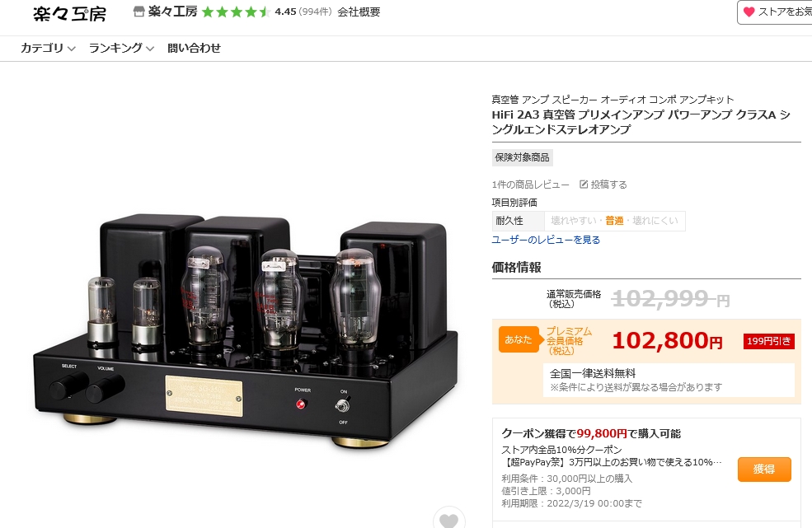The width and height of the screenshot is (812, 528).
Task: Click the 楽々工房 store logo
Action: [69, 13]
